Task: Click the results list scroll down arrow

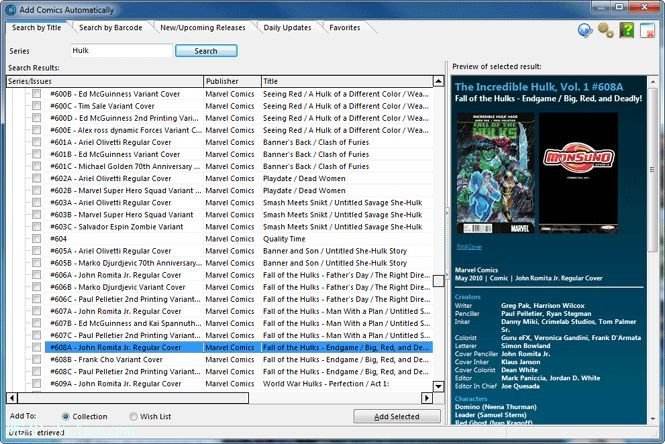Action: (x=438, y=386)
